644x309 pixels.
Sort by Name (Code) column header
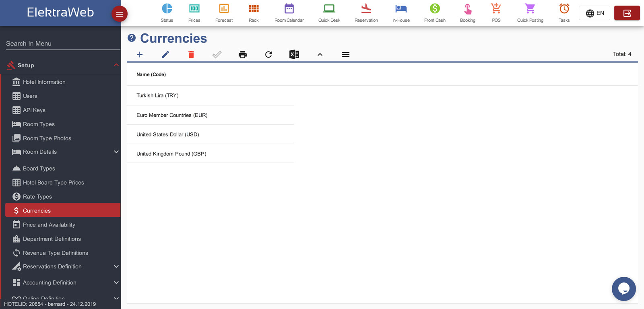[151, 74]
